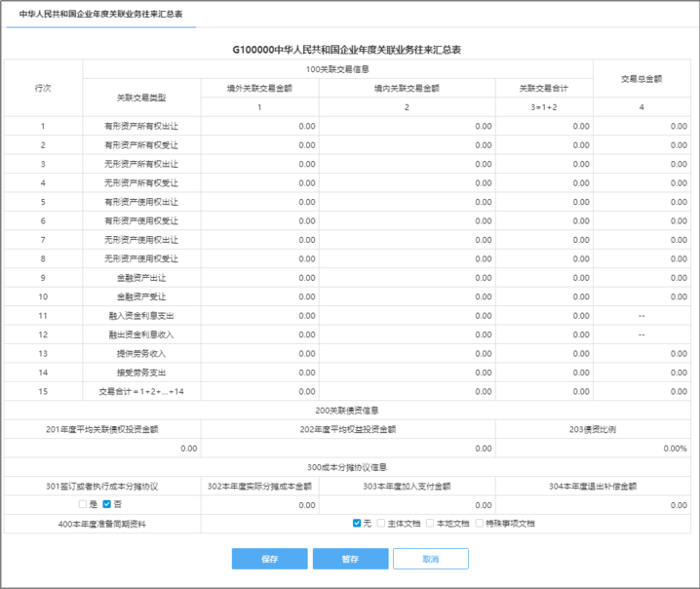Edit 交易总金额 for 金融资产受让
The image size is (700, 589).
pos(642,296)
